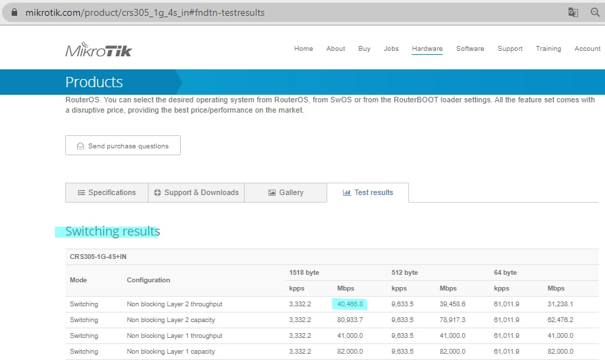Screen dimensions: 605x364
Task: Click the zoom magnifier icon in the address bar
Action: click(595, 12)
